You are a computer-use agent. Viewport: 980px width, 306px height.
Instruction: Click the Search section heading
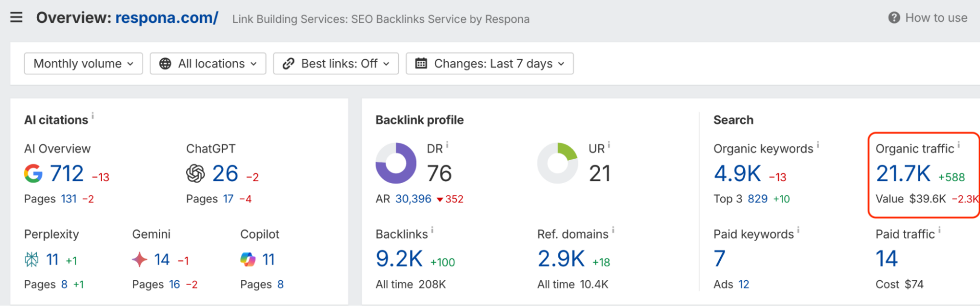(x=733, y=120)
